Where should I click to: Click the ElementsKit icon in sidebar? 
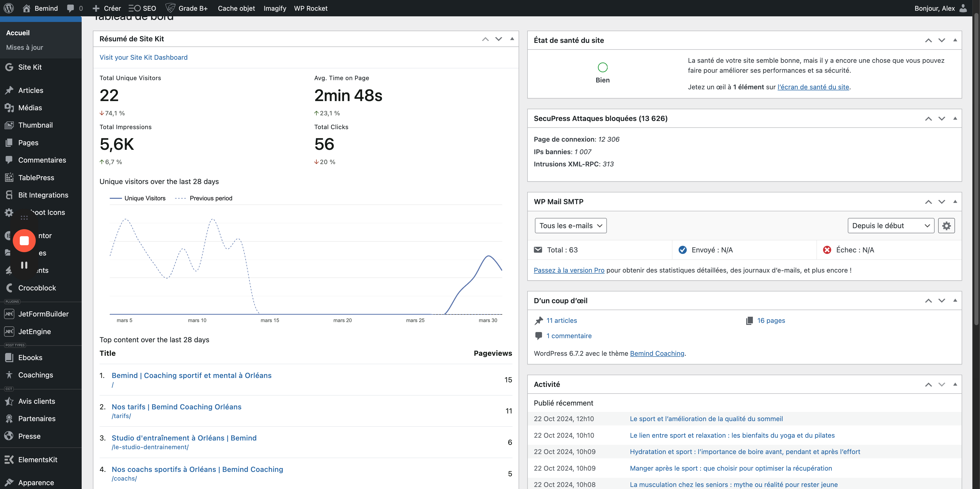pos(9,460)
